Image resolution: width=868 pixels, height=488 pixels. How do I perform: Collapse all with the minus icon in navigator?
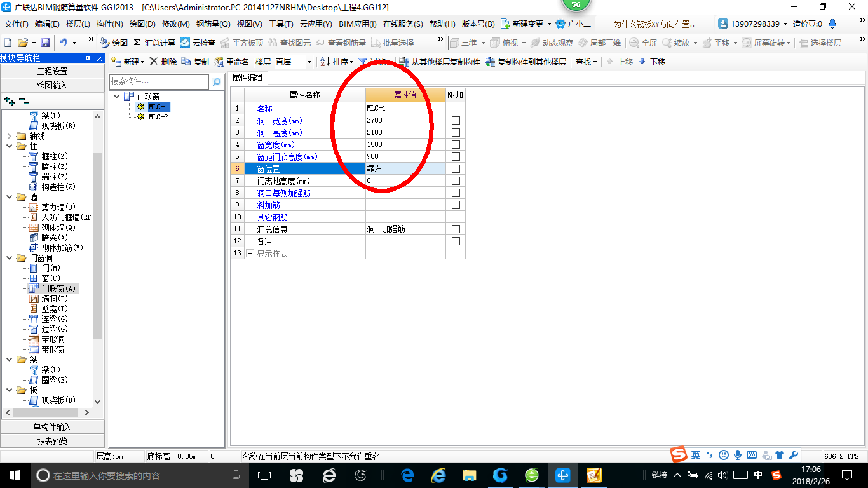[x=24, y=100]
